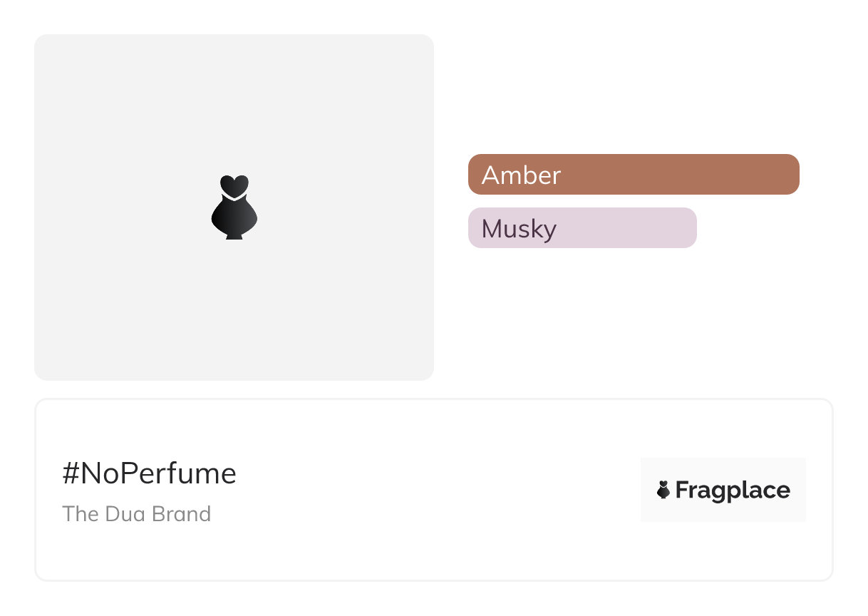Click the base of the bottle icon
The height and width of the screenshot is (616, 868).
point(234,235)
